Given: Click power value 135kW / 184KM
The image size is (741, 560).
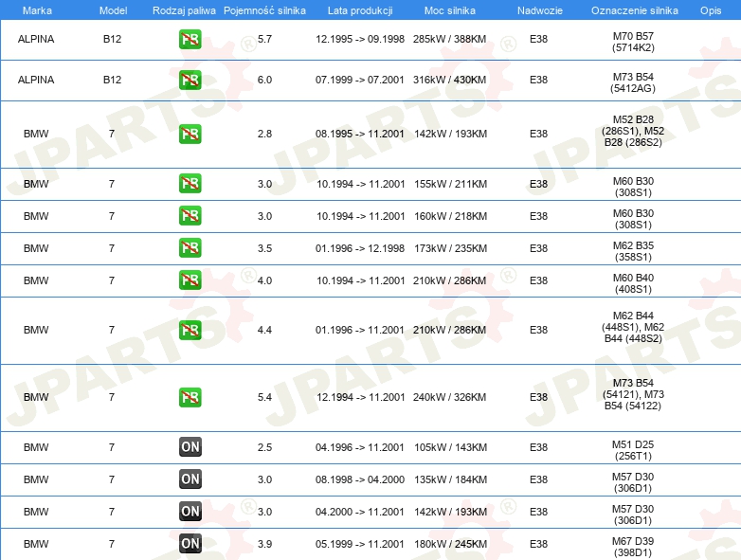Looking at the screenshot, I should click(450, 479).
